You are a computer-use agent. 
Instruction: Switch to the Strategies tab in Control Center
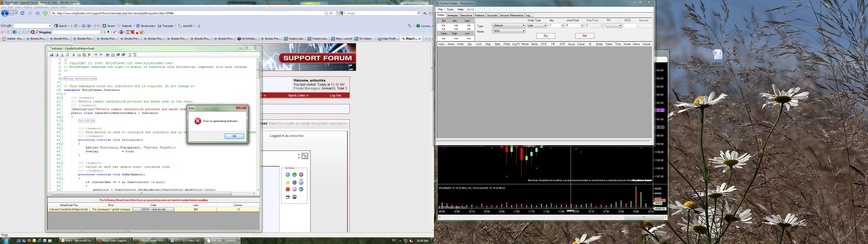453,15
